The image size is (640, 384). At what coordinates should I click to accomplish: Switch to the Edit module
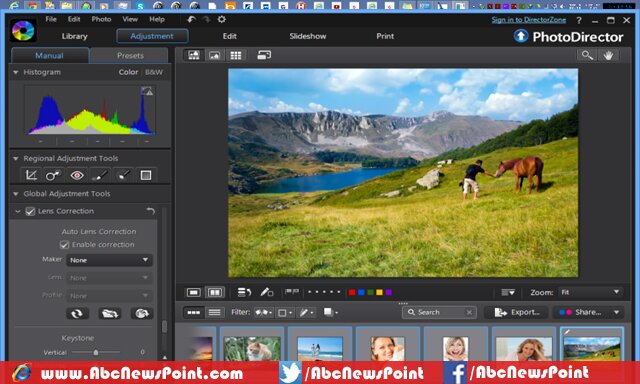[229, 36]
